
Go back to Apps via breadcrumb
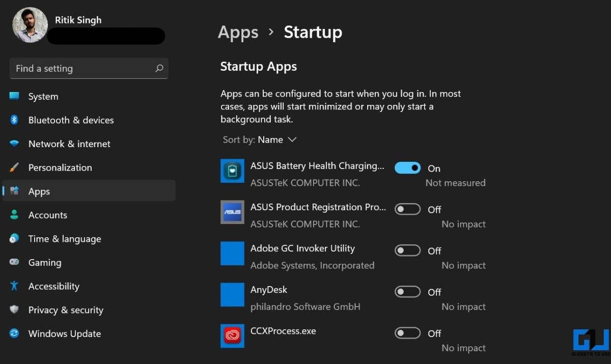pos(238,32)
